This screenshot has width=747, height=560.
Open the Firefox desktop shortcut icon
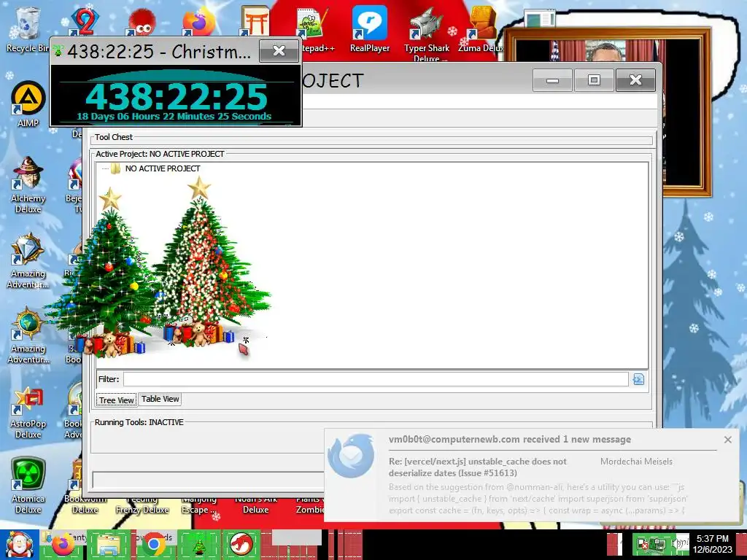click(x=199, y=22)
